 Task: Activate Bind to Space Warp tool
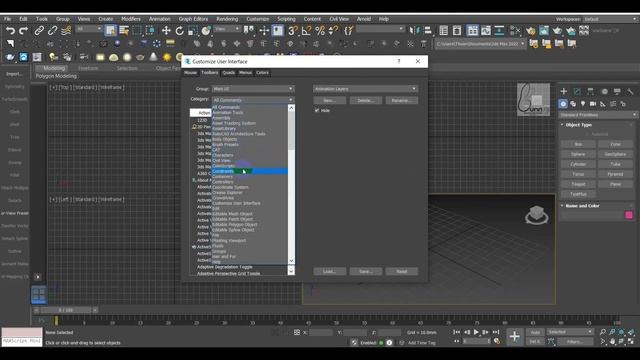tap(66, 31)
